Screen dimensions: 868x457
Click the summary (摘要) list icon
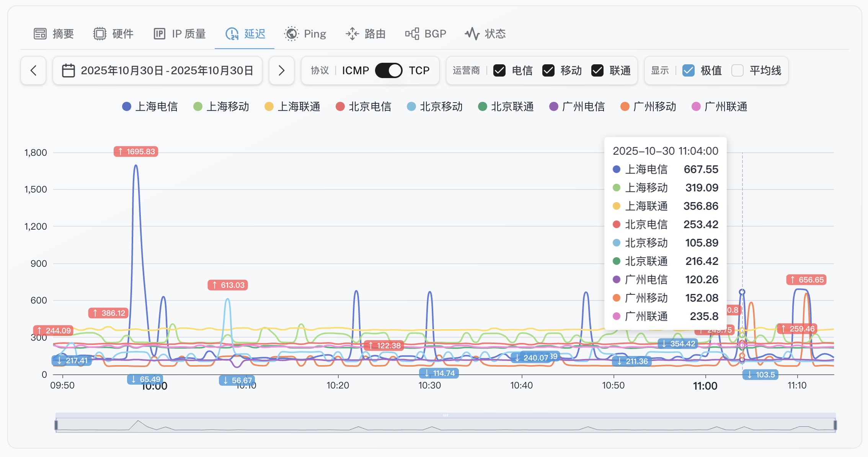tap(40, 34)
